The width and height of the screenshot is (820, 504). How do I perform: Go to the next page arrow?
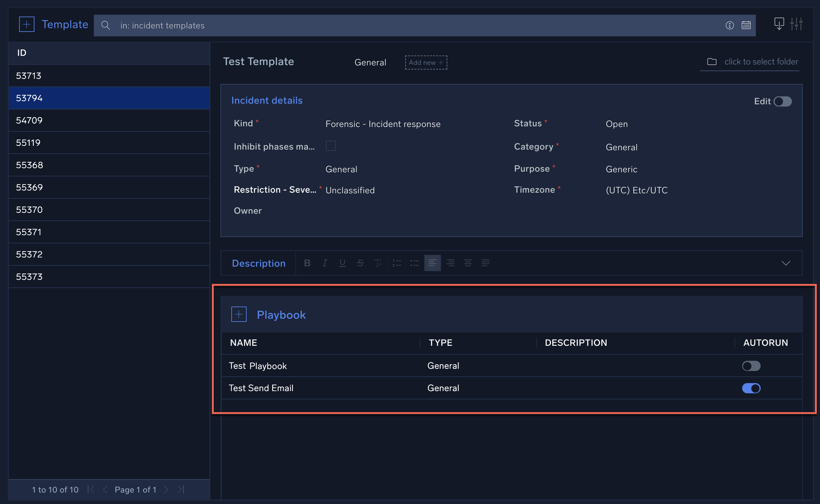click(x=166, y=489)
